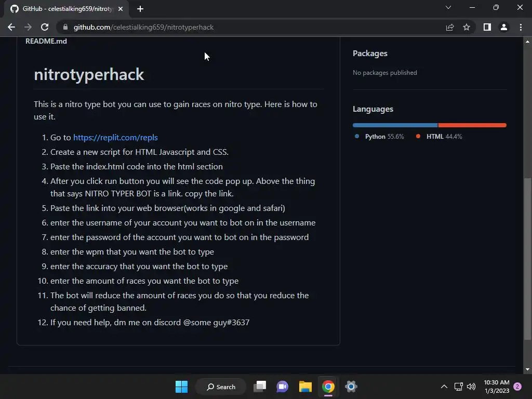Click 'enter the amount of races' step
The height and width of the screenshot is (399, 532).
[x=144, y=281]
